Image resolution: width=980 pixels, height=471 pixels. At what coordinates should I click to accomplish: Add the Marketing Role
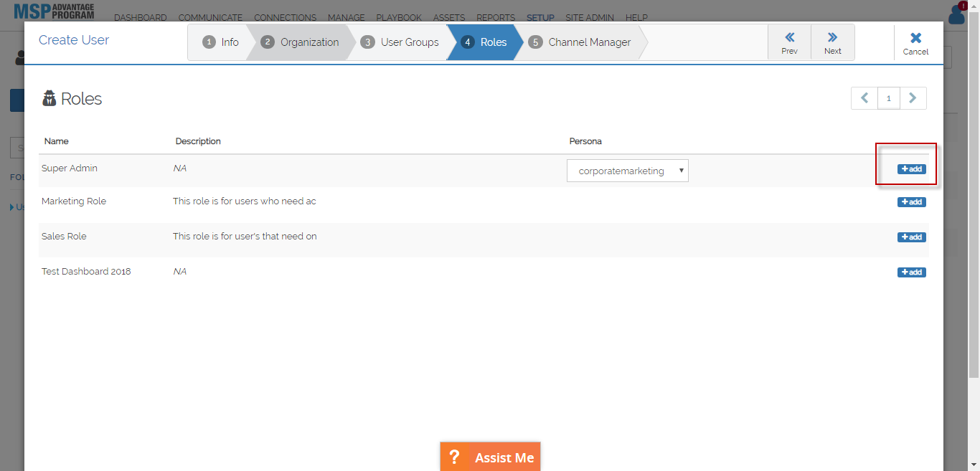pos(911,202)
